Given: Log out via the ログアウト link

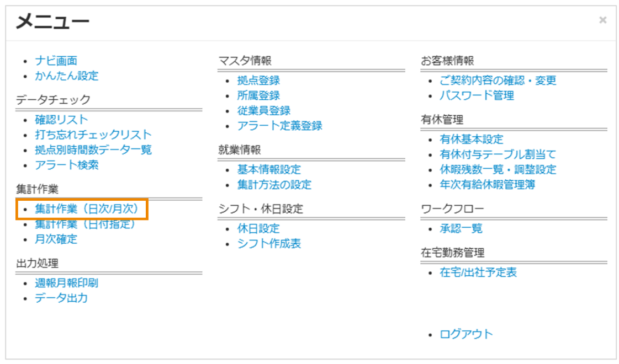Looking at the screenshot, I should (467, 333).
